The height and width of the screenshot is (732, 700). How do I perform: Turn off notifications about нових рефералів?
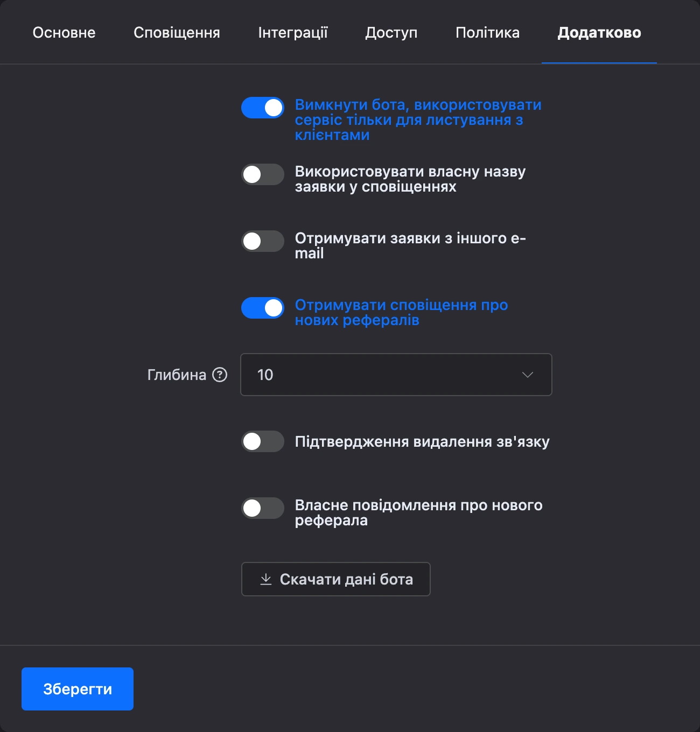(x=263, y=308)
